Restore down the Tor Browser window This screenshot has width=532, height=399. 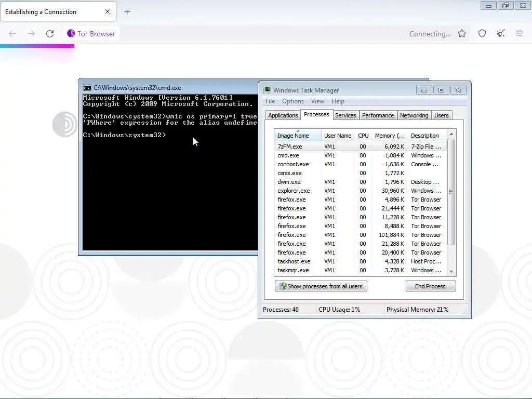pyautogui.click(x=506, y=6)
